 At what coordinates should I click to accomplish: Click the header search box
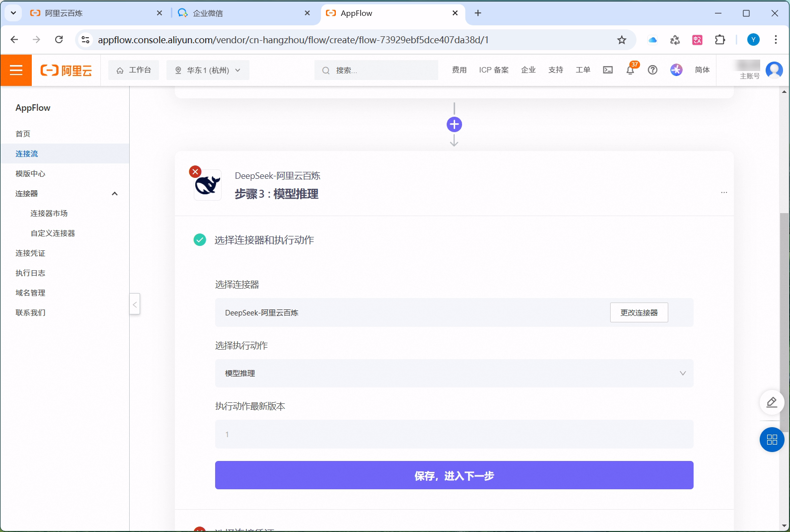(x=376, y=70)
